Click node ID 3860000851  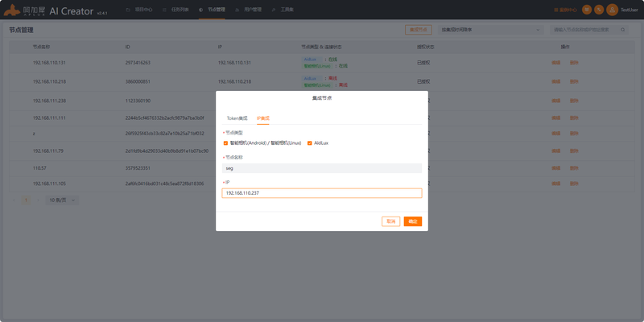coord(138,82)
